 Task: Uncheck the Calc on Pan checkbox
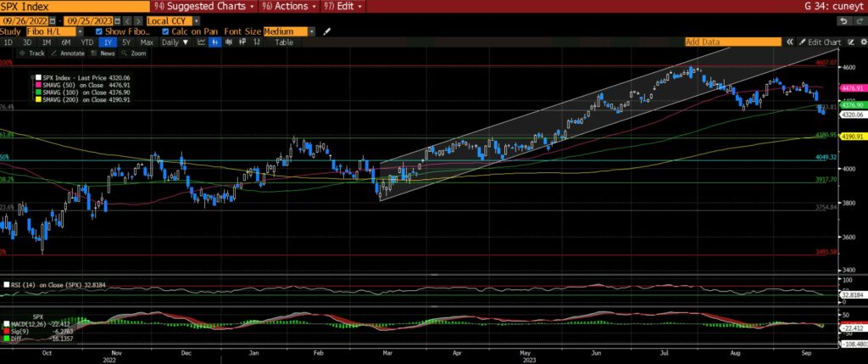[x=166, y=31]
